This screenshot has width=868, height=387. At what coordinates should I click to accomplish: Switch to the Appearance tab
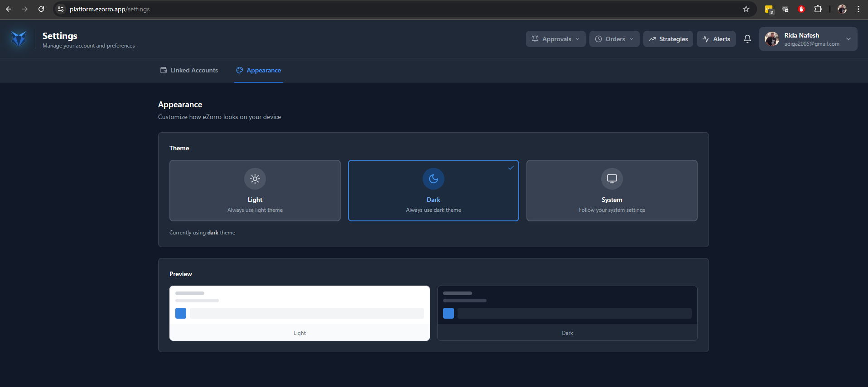tap(259, 70)
